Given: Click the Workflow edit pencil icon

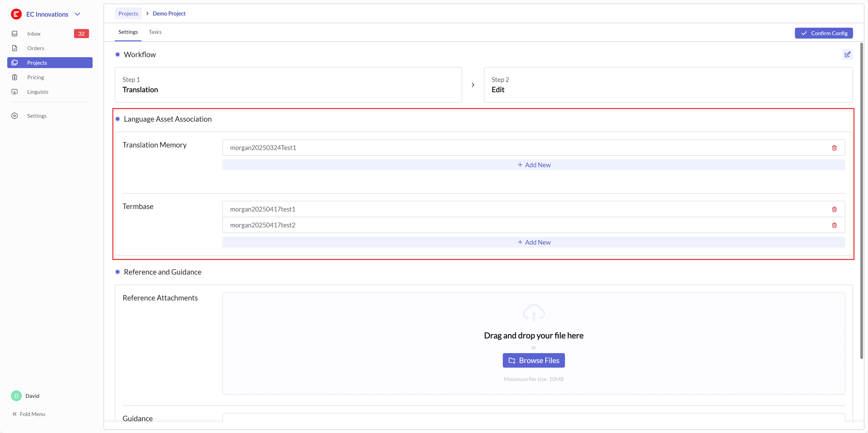Looking at the screenshot, I should 847,54.
